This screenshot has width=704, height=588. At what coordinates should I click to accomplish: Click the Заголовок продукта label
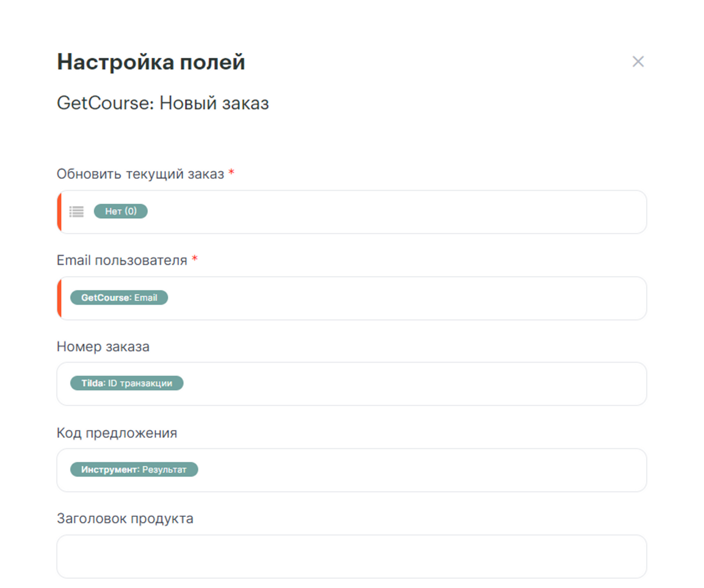tap(125, 519)
